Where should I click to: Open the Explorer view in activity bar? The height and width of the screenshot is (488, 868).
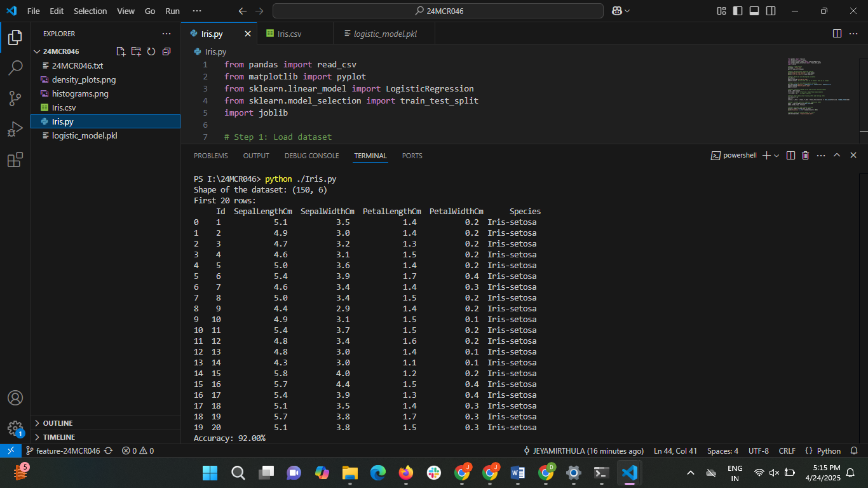pyautogui.click(x=15, y=37)
